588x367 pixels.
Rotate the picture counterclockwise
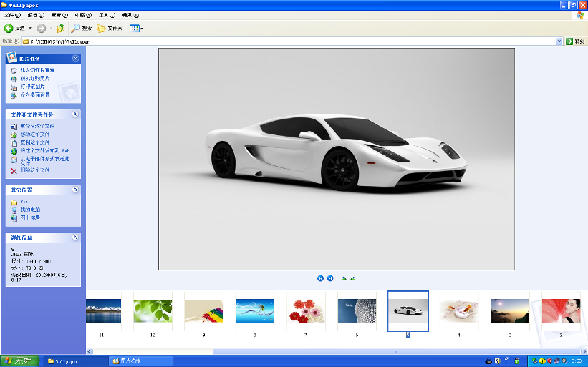click(x=353, y=278)
